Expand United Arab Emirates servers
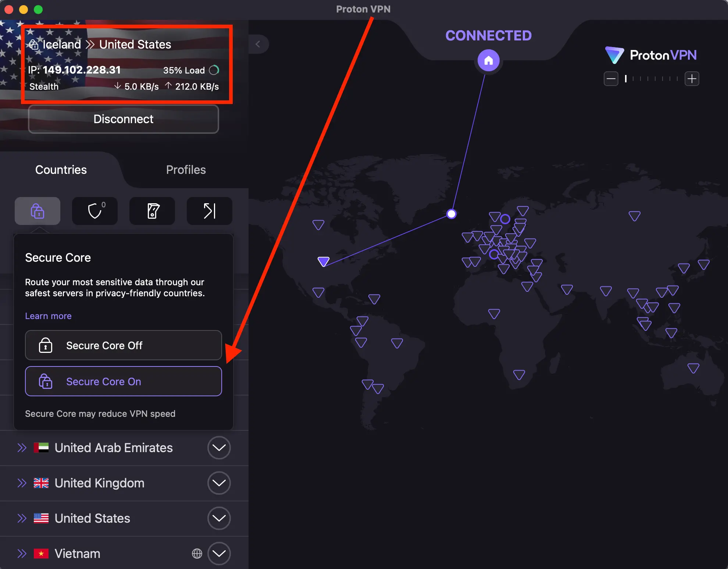 pos(219,448)
